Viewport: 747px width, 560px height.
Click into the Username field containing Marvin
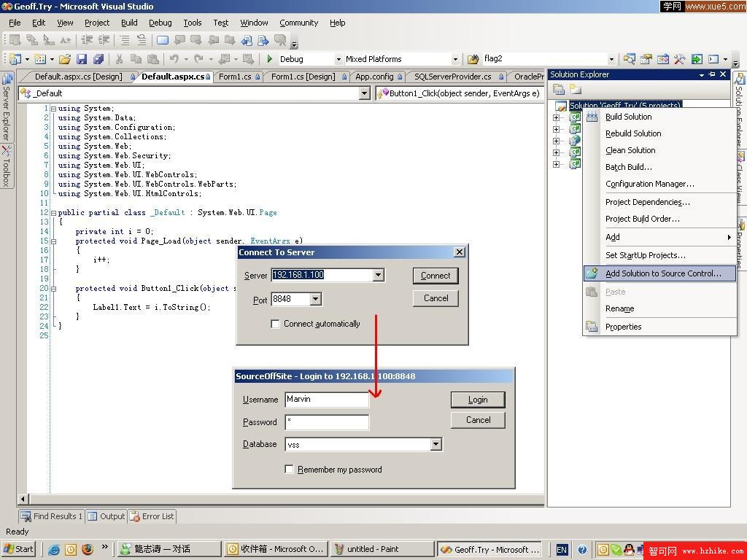(x=327, y=400)
